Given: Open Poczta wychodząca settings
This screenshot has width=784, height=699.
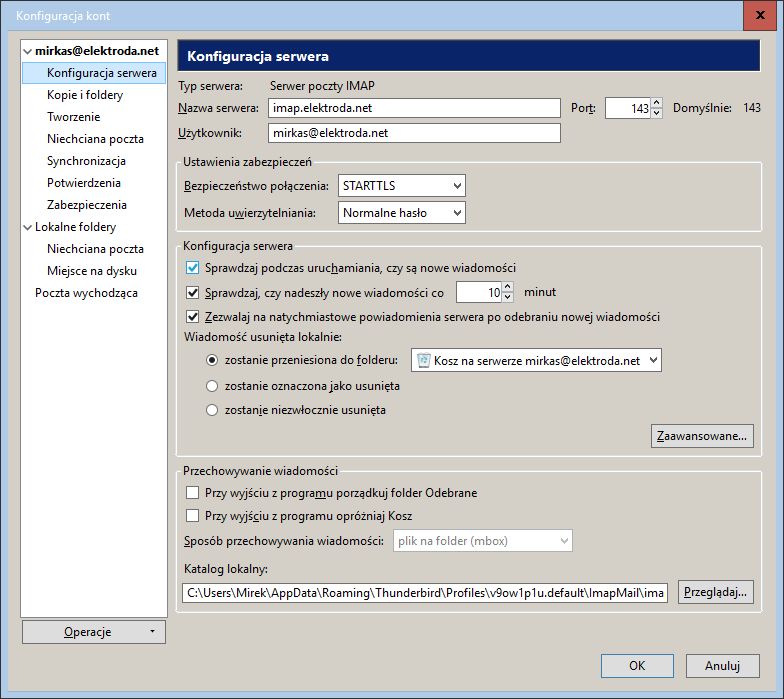Looking at the screenshot, I should [x=86, y=293].
